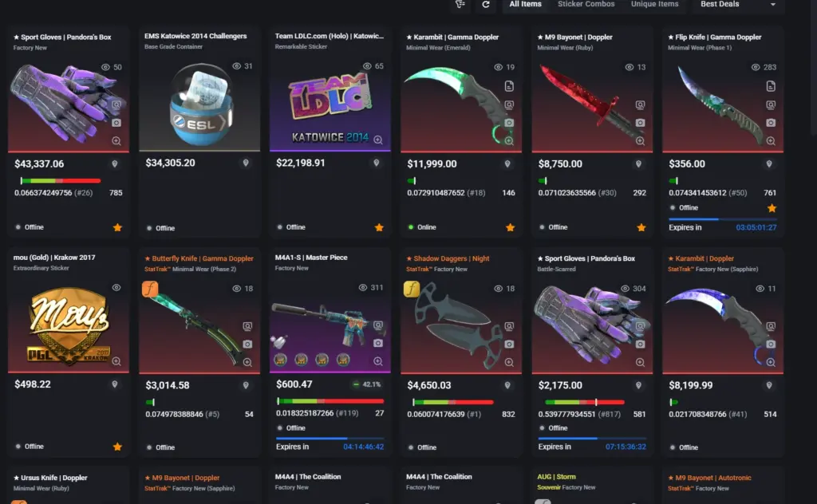Toggle the star on the $356.00 Flip Knife
This screenshot has width=817, height=504.
pyautogui.click(x=772, y=208)
